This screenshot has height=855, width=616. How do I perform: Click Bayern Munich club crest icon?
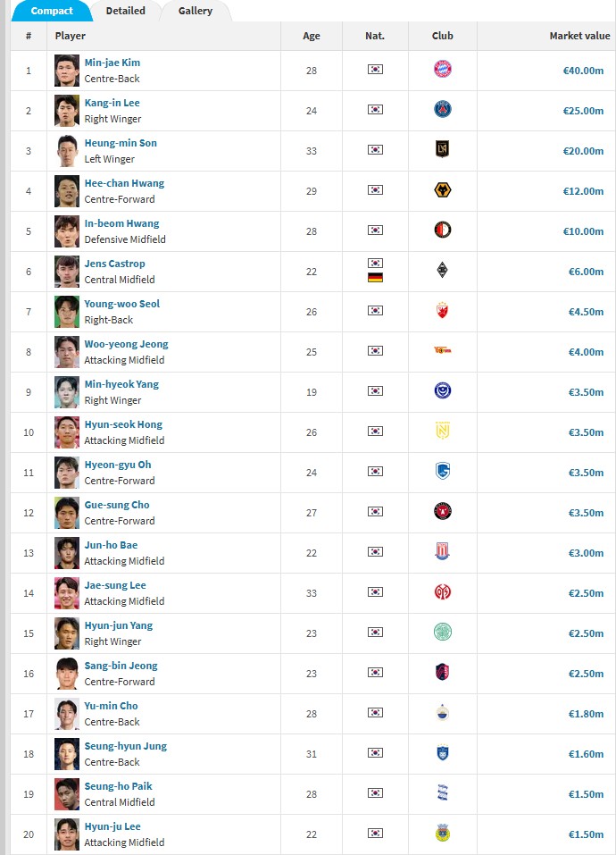pos(443,70)
